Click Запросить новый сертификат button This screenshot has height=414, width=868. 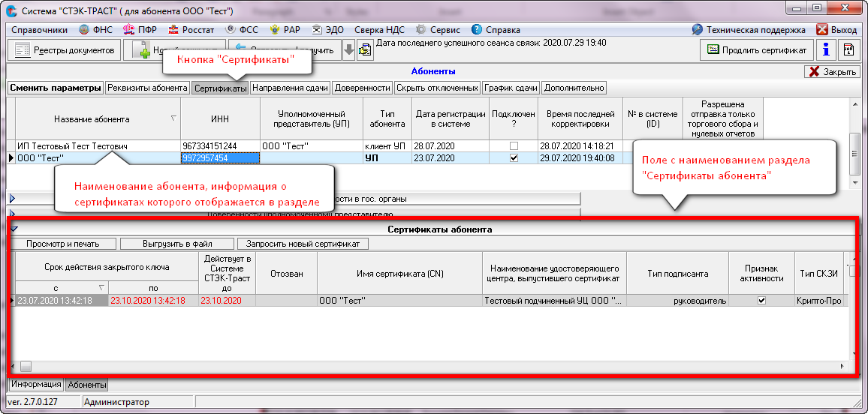[x=303, y=244]
